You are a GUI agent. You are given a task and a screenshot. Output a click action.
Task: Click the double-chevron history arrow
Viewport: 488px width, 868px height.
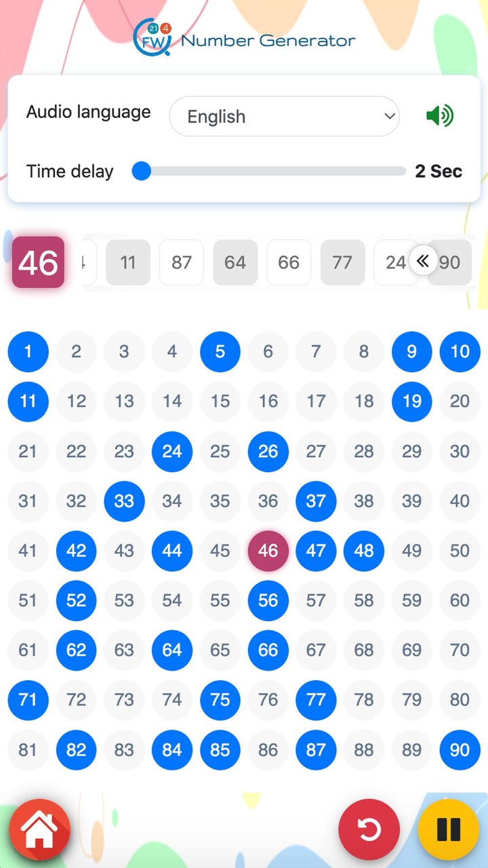[423, 261]
